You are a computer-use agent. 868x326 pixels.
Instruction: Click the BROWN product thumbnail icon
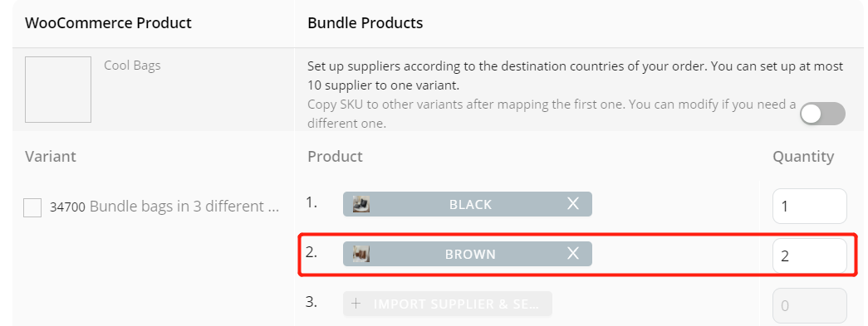point(361,254)
